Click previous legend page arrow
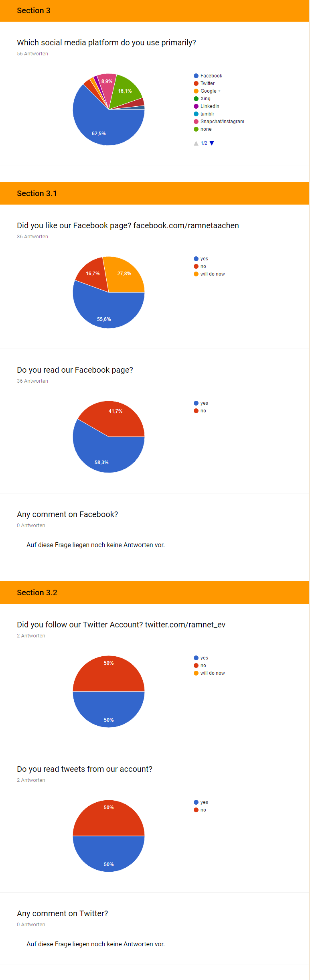This screenshot has height=980, width=310. click(196, 143)
